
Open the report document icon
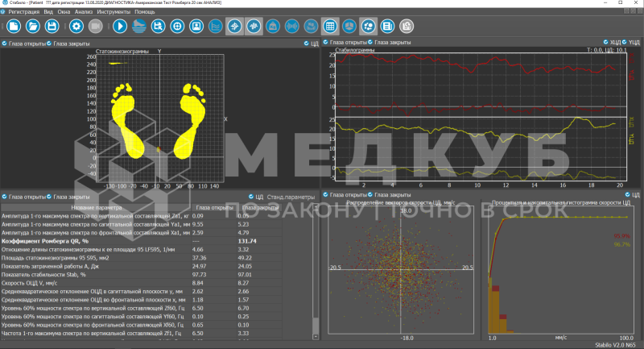pos(387,27)
